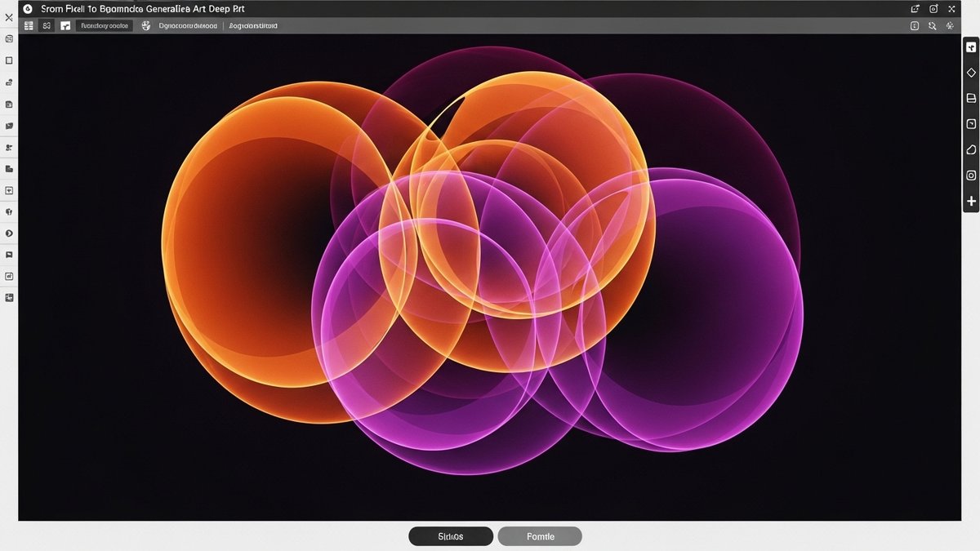Screen dimensions: 980x551
Task: Click the globe icon in the top toolbar
Action: coord(146,25)
